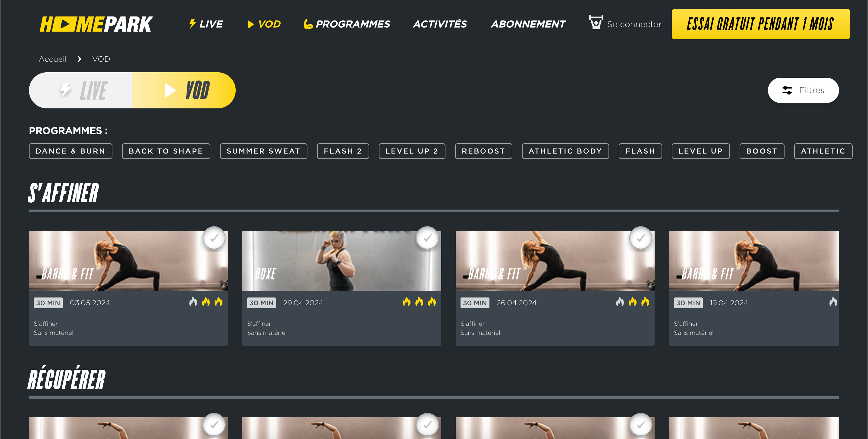Click the flame intensity icons on the 26.04.2024 card
This screenshot has width=868, height=439.
(633, 302)
